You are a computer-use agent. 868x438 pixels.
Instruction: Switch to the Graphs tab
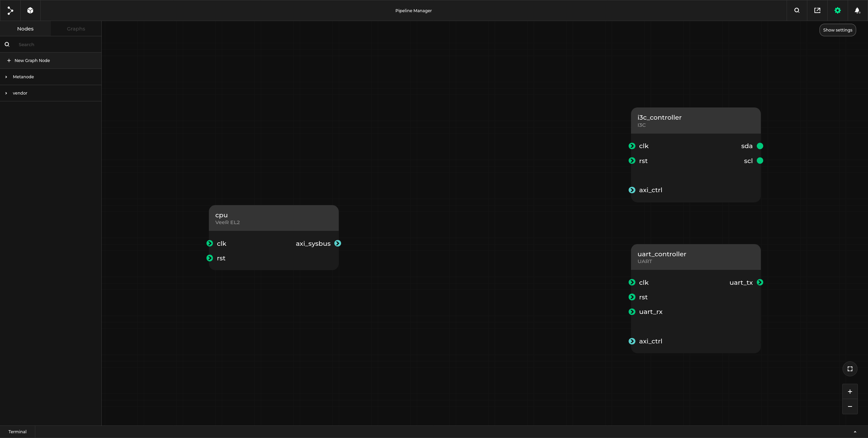tap(76, 28)
